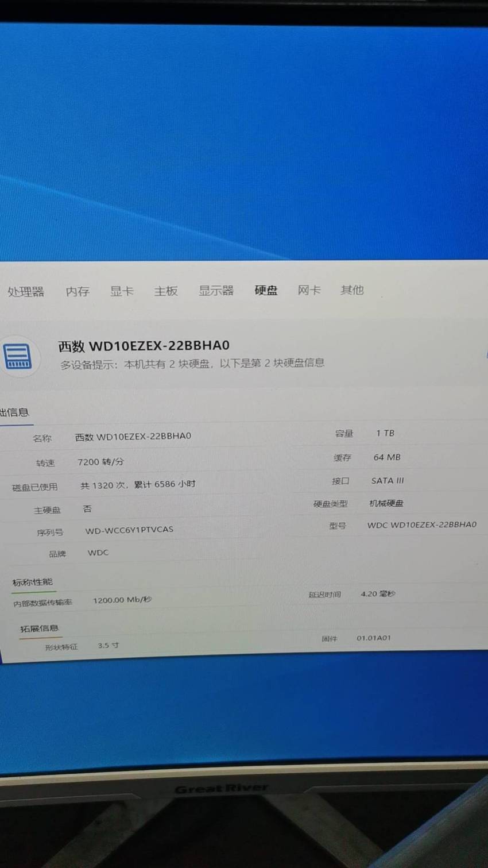Viewport: 488px width, 868px height.
Task: Click the model value WDC WD10EZEX-22BBHA0
Action: 422,524
